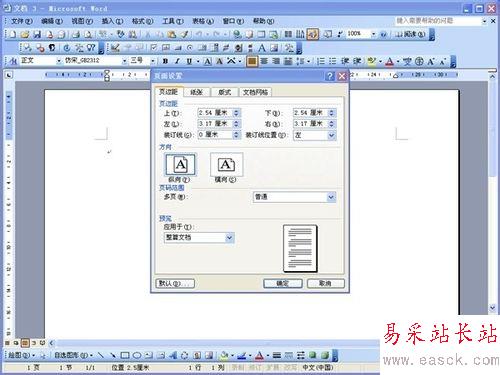The height and width of the screenshot is (375, 500).
Task: Select the Arrow tool in Drawing toolbar
Action: click(113, 355)
